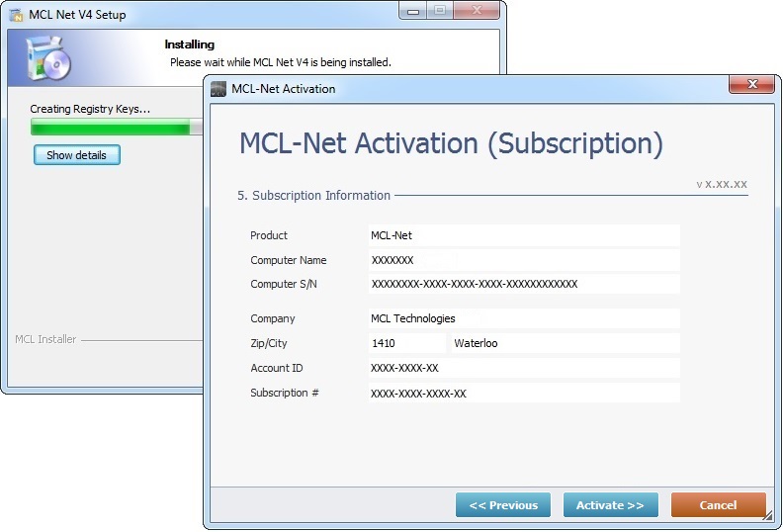Click the 'Account ID' label

[x=277, y=368]
